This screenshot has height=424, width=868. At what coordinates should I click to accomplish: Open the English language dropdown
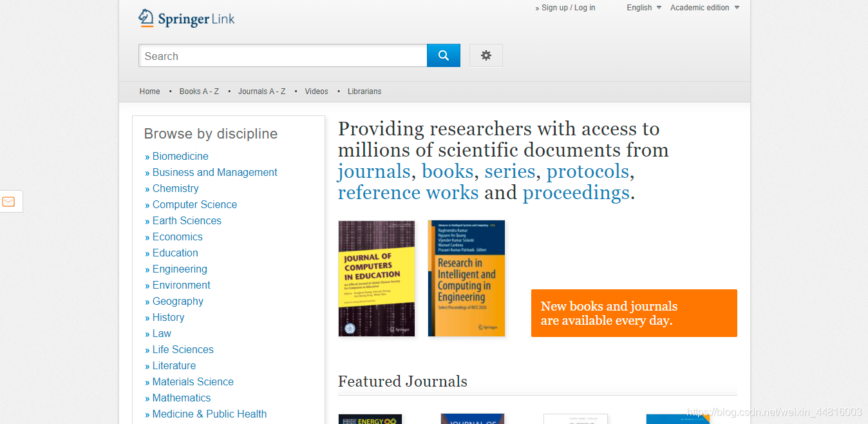click(x=644, y=8)
